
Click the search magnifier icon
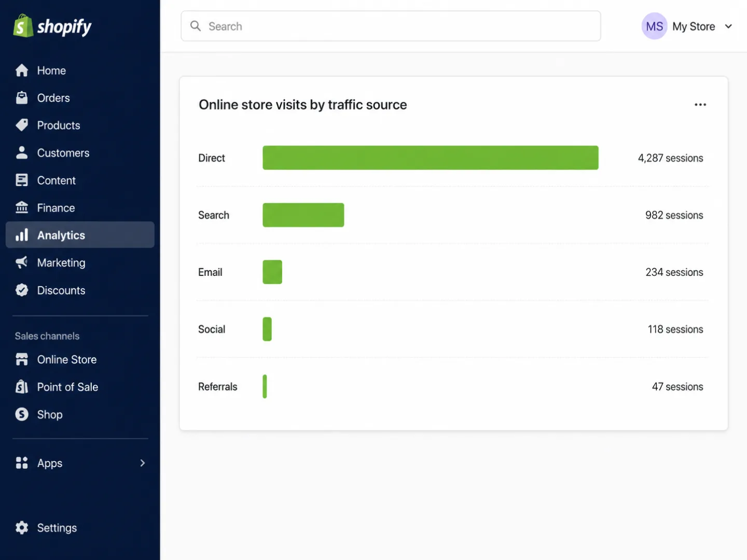[196, 26]
